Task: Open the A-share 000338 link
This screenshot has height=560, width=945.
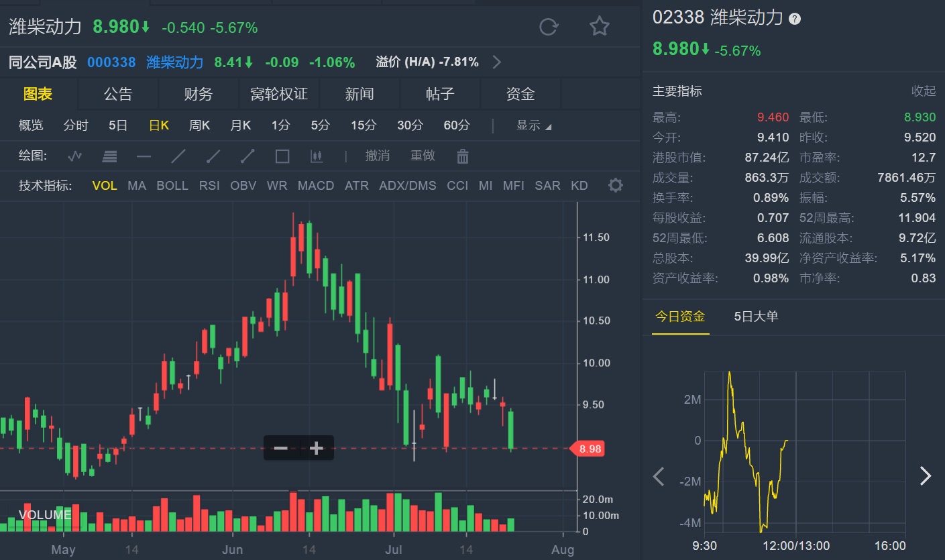Action: 111,62
